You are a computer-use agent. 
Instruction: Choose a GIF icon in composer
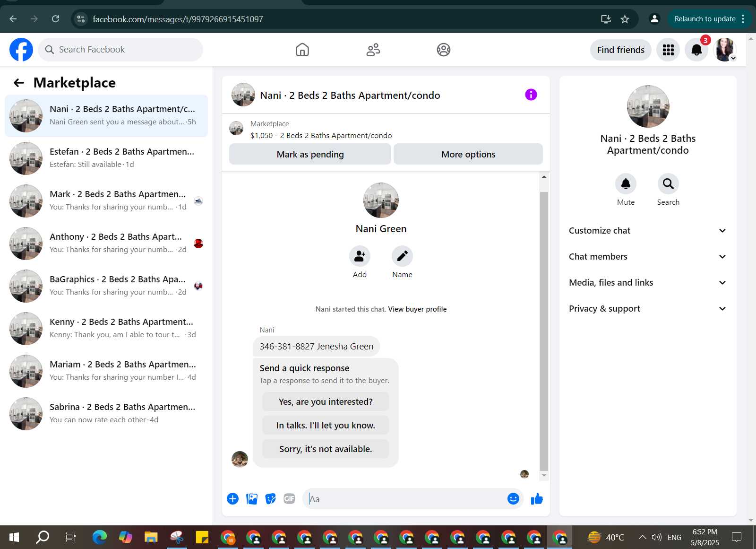[x=289, y=498]
